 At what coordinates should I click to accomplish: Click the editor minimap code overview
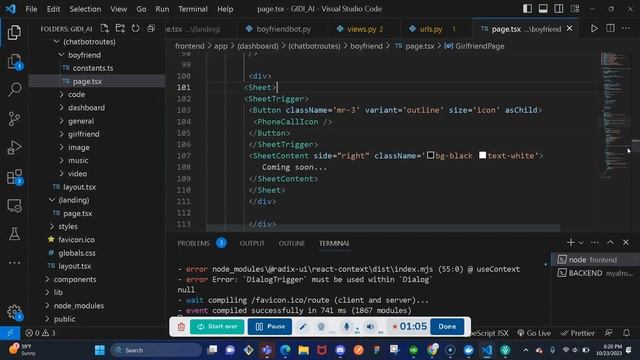tap(614, 115)
